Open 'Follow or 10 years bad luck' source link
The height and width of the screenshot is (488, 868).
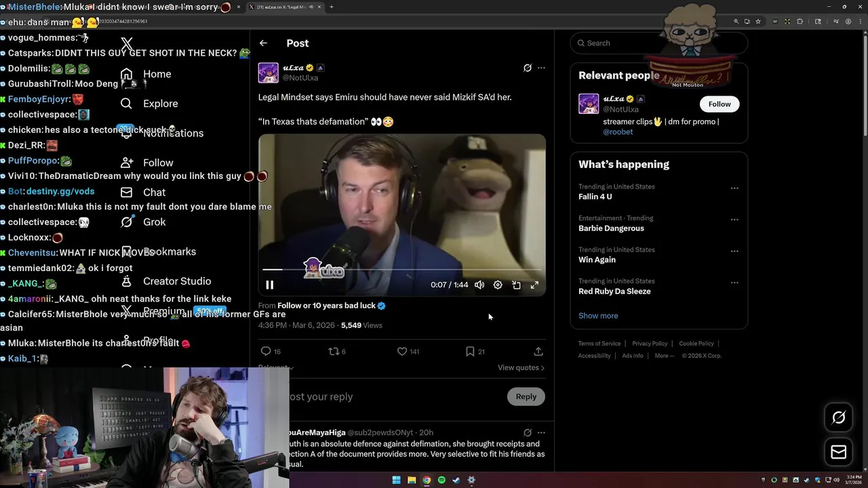click(x=331, y=306)
